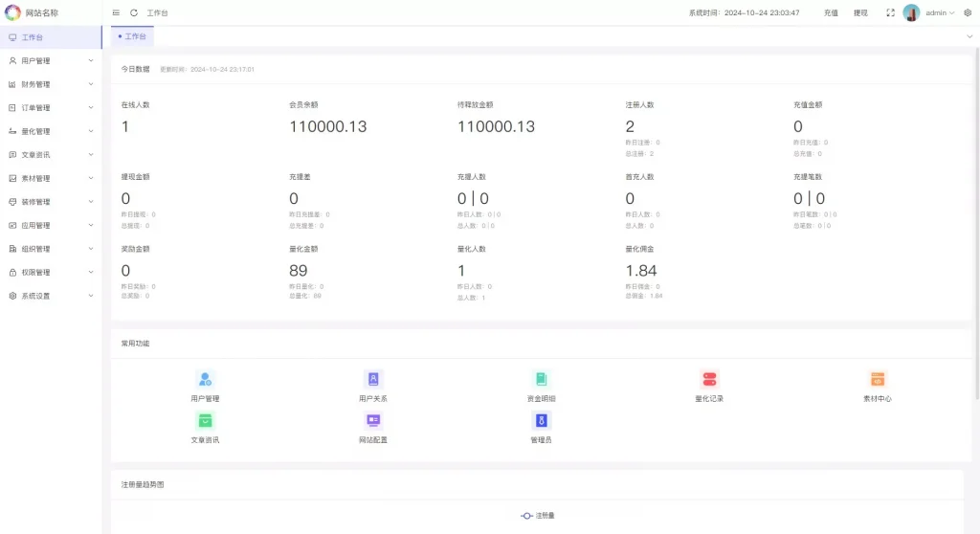This screenshot has height=534, width=980.
Task: Click the refresh icon in top bar
Action: 134,13
